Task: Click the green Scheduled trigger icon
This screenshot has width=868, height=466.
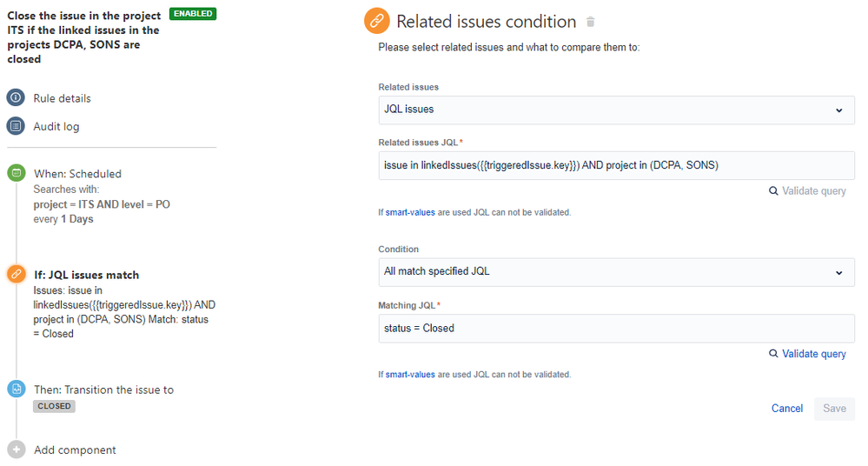Action: pos(16,173)
